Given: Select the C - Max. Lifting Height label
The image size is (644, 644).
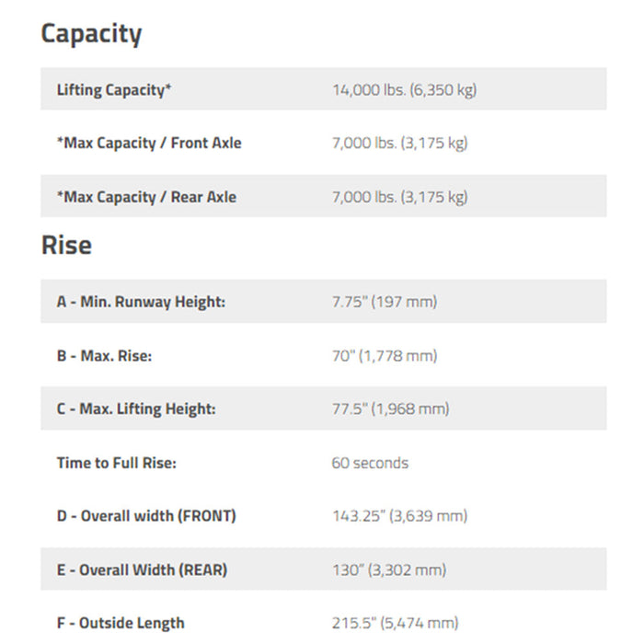Looking at the screenshot, I should 136,409.
